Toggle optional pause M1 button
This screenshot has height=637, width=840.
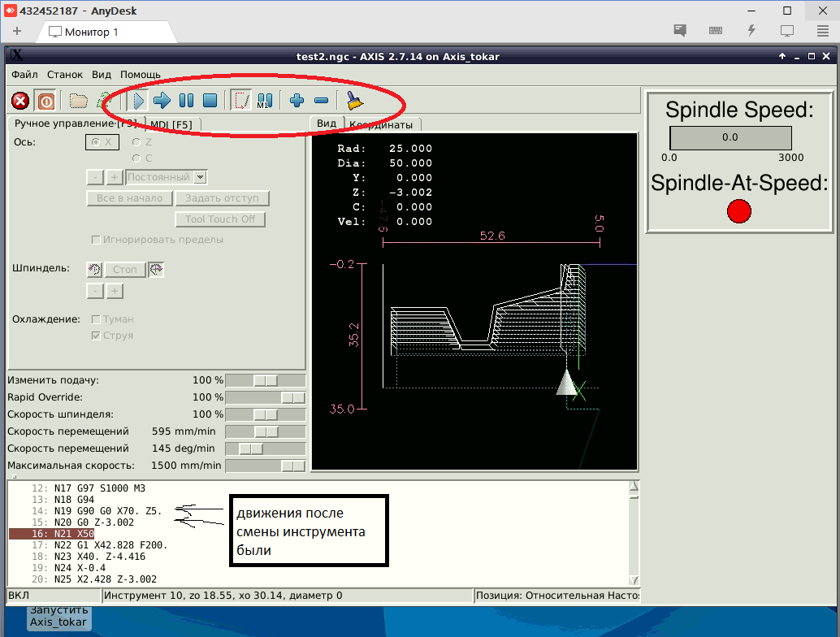coord(264,101)
